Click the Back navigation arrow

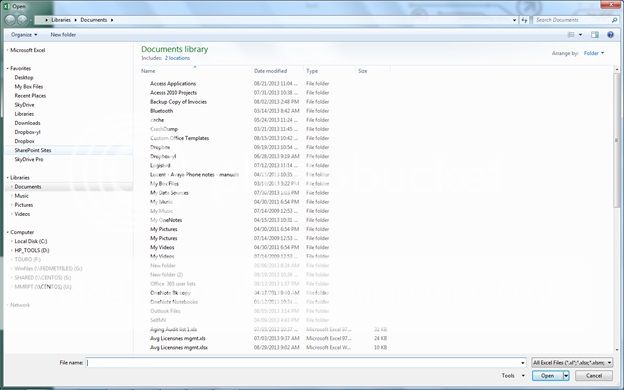point(10,20)
